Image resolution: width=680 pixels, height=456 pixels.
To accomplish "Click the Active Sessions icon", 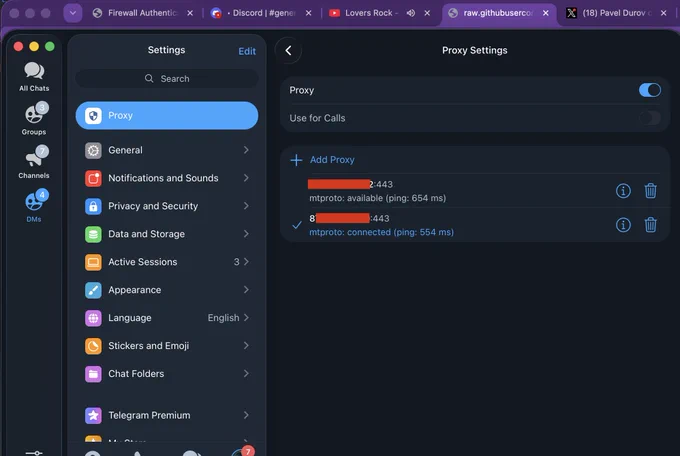I will (93, 262).
